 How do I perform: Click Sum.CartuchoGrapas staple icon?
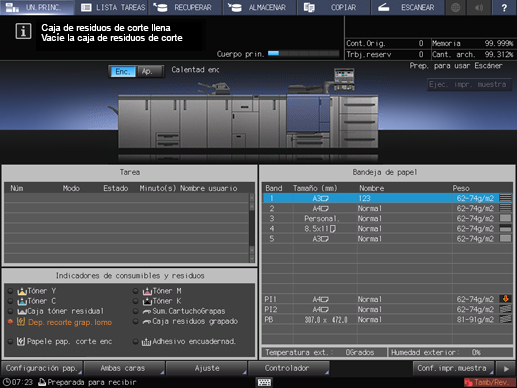pos(147,311)
